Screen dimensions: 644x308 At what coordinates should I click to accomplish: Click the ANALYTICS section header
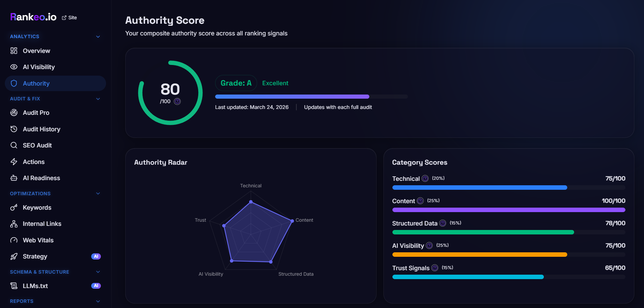(24, 36)
